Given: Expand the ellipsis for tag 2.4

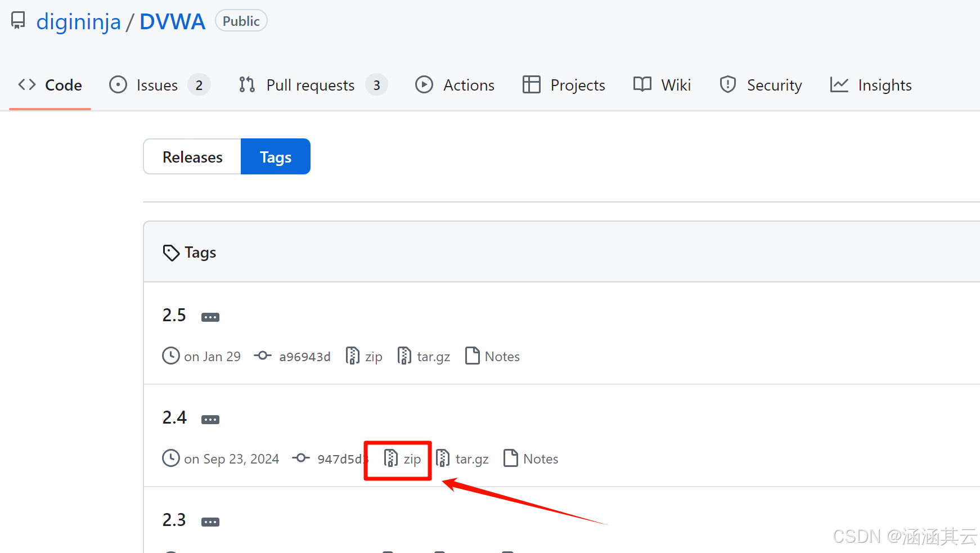Looking at the screenshot, I should pos(210,420).
